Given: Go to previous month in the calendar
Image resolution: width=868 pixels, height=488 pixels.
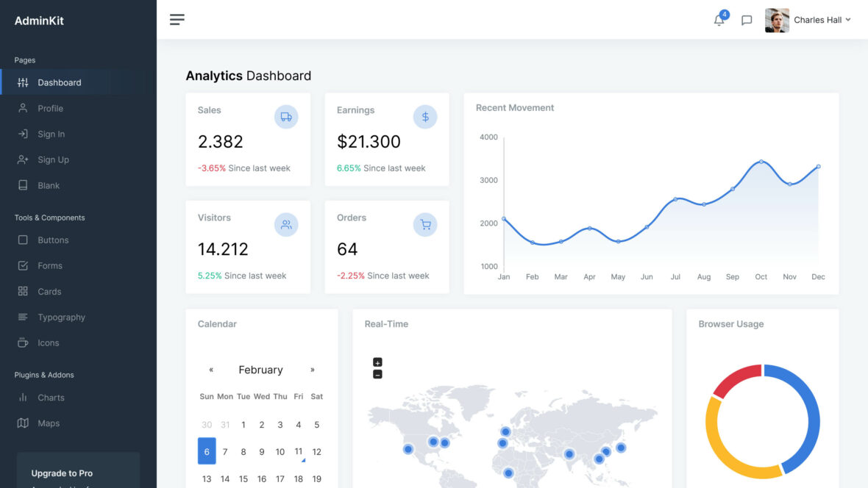Looking at the screenshot, I should coord(211,370).
